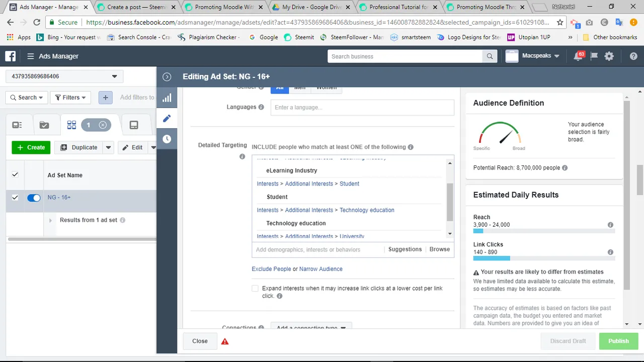The image size is (644, 362).
Task: Open the Ads Manager hamburger menu
Action: (x=31, y=56)
